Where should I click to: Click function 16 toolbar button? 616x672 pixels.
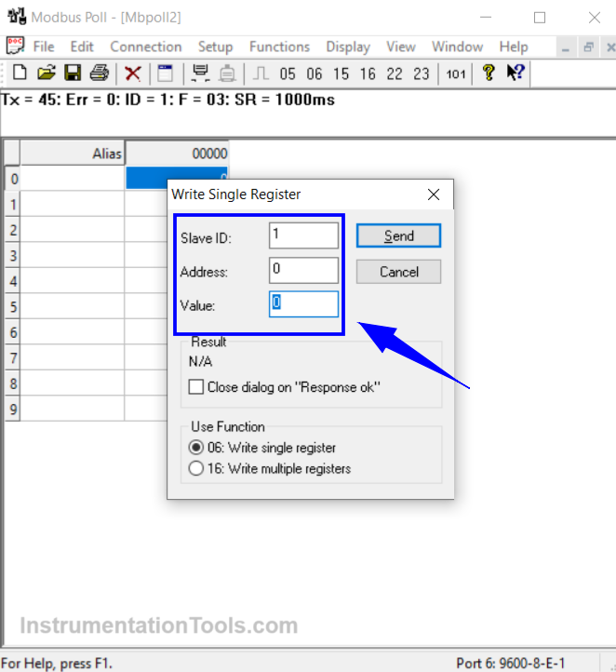coord(368,74)
